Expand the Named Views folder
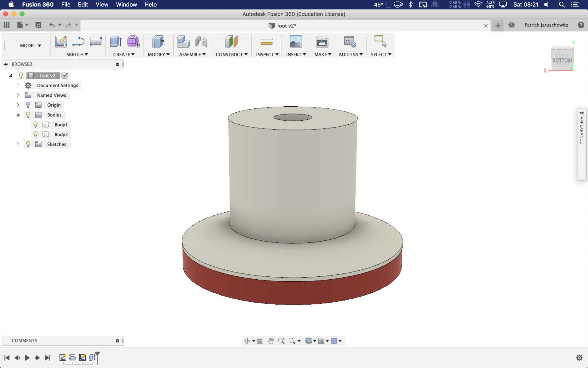Screen dimensions: 588x368 (18, 95)
